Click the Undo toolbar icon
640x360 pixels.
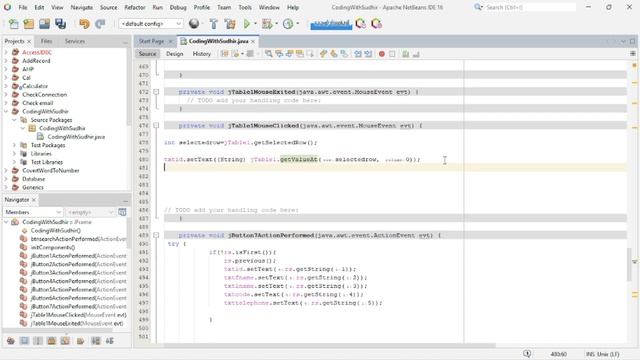[x=84, y=24]
